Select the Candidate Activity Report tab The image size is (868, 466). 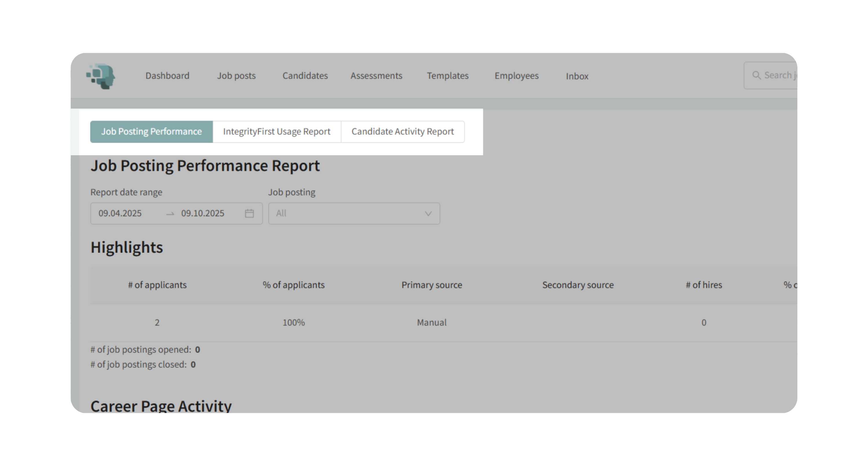tap(403, 131)
